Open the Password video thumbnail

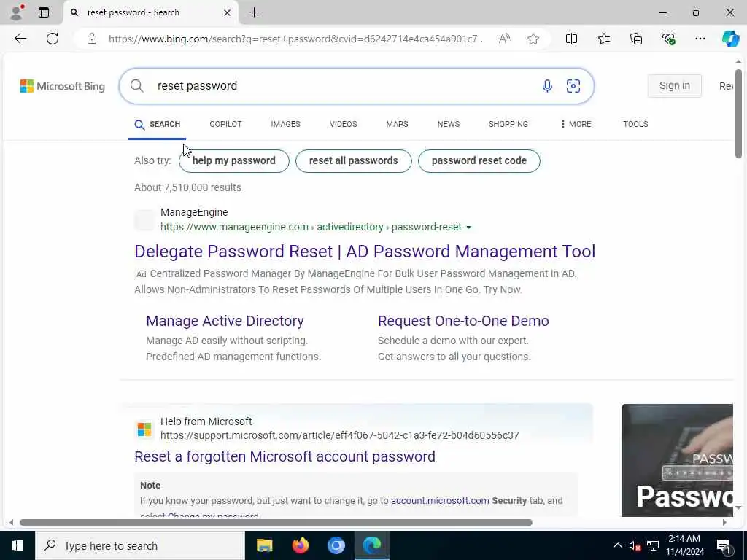[677, 460]
